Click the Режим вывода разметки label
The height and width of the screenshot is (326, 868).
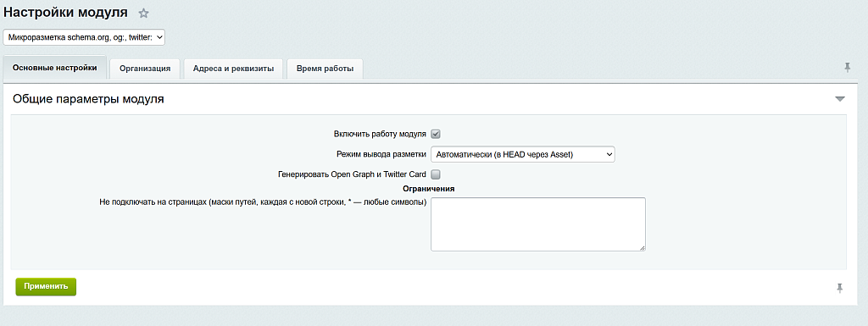(x=381, y=154)
